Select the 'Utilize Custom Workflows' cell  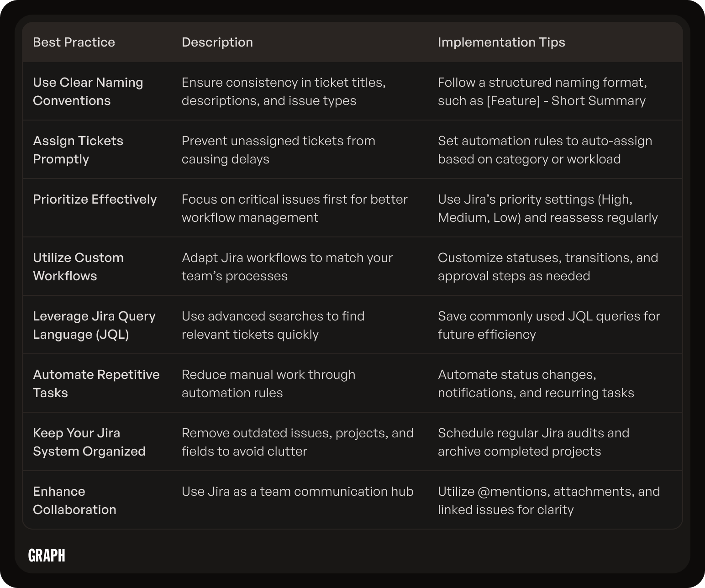click(x=78, y=267)
